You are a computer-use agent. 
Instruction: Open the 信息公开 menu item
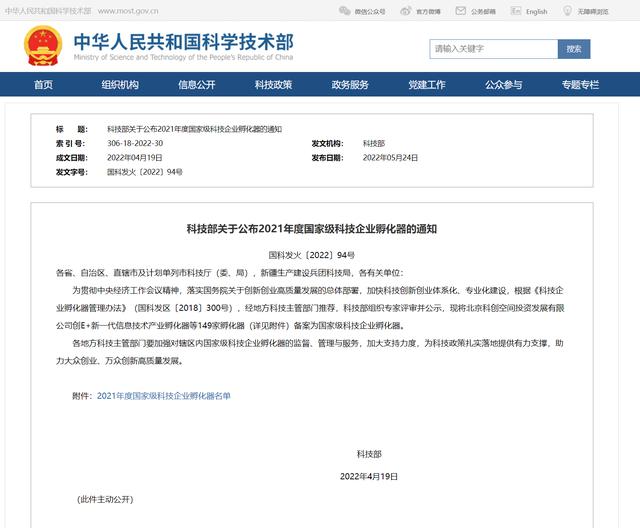tap(197, 84)
